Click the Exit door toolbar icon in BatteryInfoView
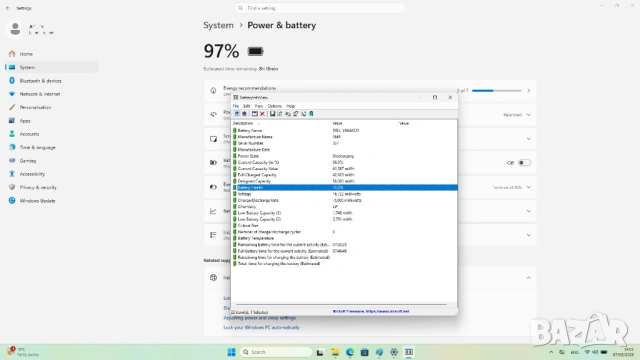The width and height of the screenshot is (640, 360). click(x=311, y=114)
